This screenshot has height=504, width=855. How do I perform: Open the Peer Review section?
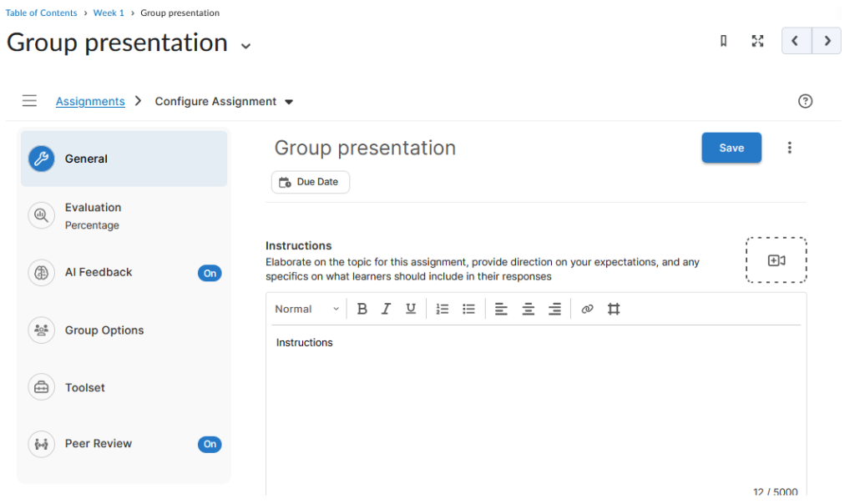[124, 444]
